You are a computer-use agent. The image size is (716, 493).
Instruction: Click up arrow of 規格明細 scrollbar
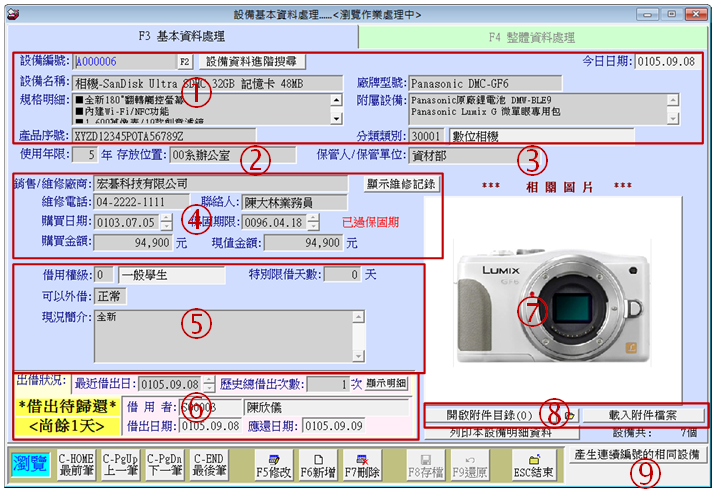coord(337,100)
